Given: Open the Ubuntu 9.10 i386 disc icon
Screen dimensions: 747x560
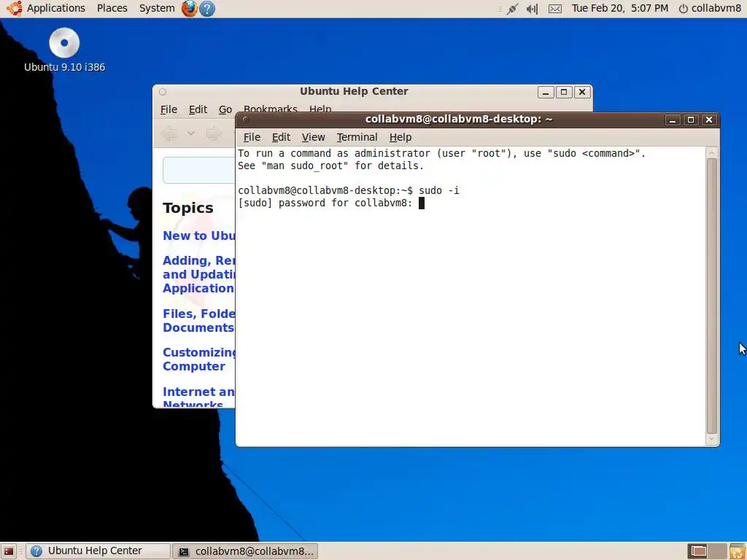Looking at the screenshot, I should tap(64, 50).
